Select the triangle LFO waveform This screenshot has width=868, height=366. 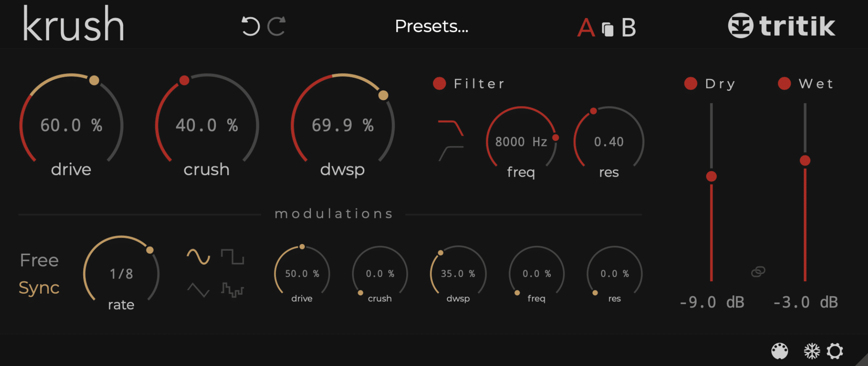198,290
